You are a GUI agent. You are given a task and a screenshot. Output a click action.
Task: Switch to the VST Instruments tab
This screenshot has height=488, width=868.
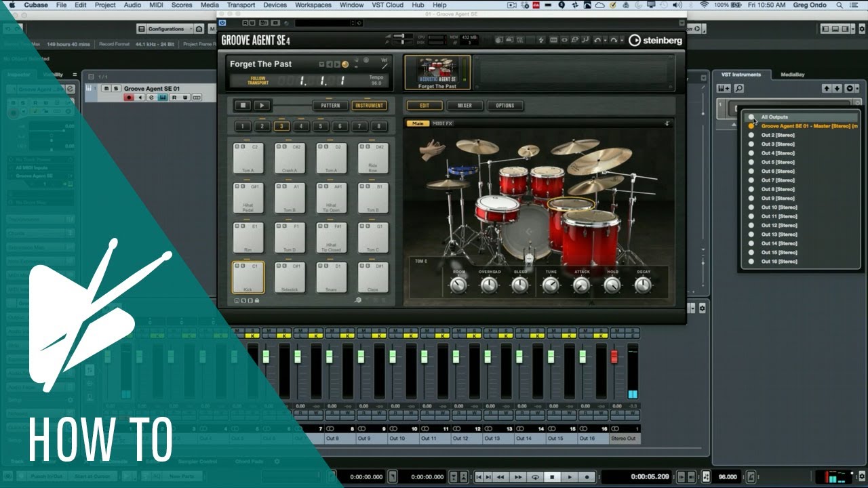click(x=741, y=75)
